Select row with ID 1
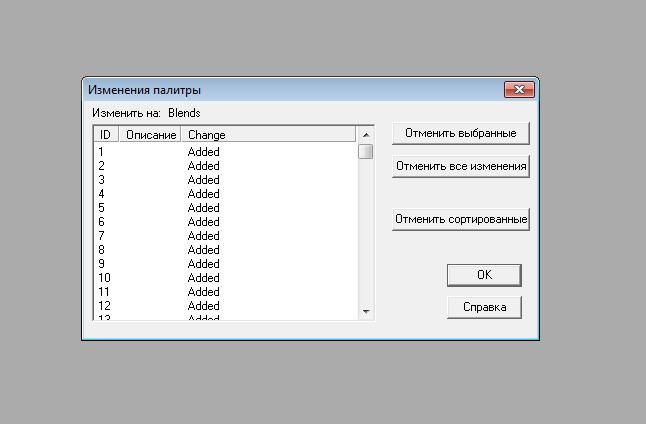 coord(101,152)
